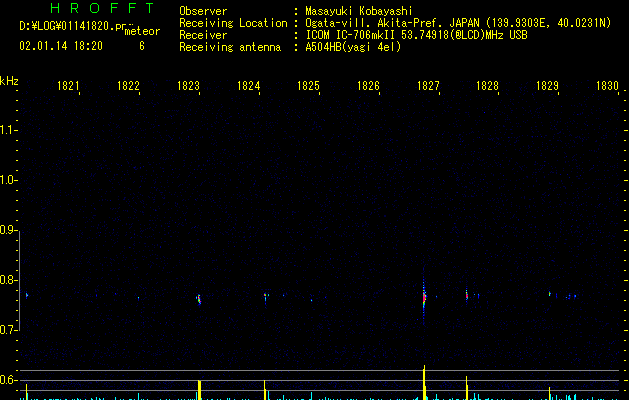Click the meteor count value 6
Viewport: 629px width, 400px height.
(x=142, y=46)
